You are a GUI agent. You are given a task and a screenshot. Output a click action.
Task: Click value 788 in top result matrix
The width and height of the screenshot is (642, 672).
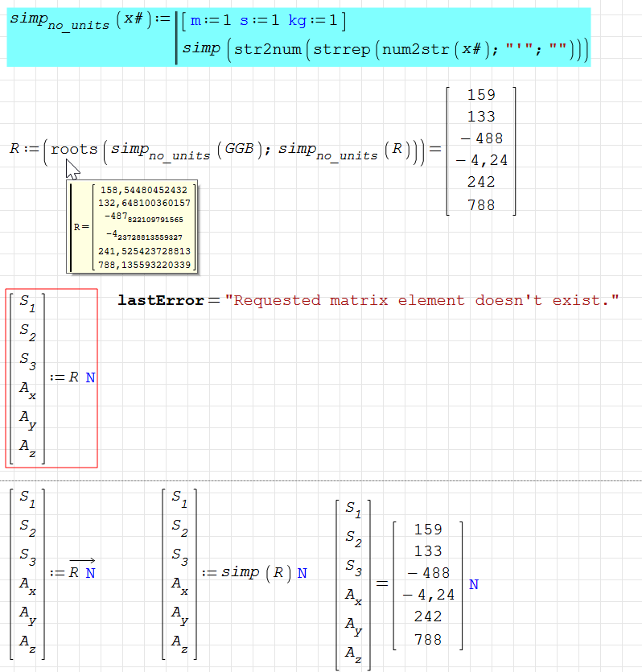[481, 204]
